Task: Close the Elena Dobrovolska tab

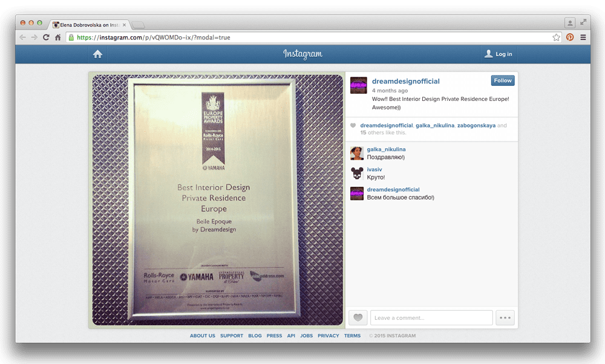Action: tap(124, 25)
